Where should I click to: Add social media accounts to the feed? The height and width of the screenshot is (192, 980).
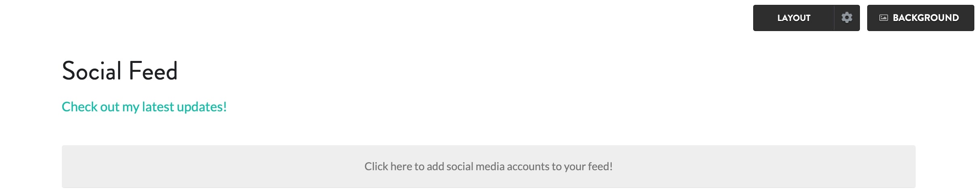(x=488, y=167)
